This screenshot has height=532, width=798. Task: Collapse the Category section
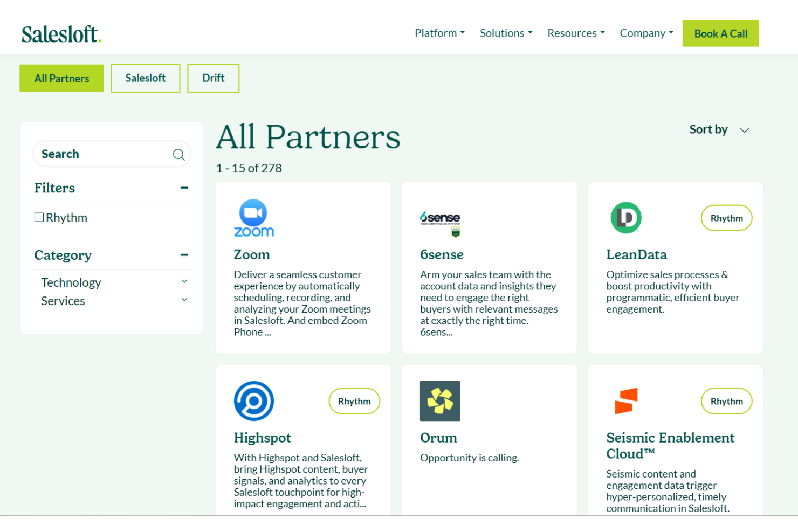(x=184, y=255)
